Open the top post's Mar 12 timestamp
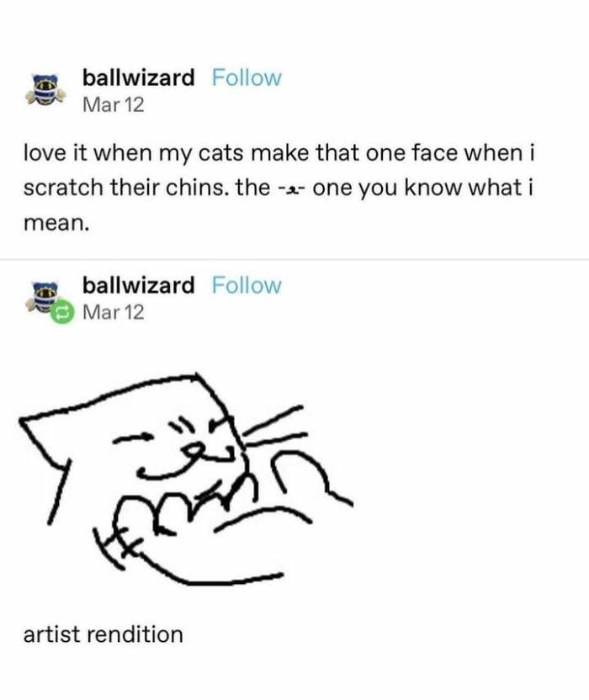589x700 pixels. tap(113, 105)
